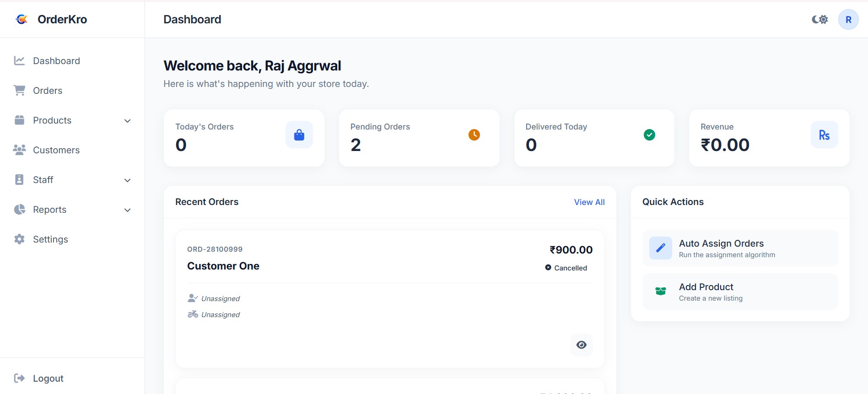Run Auto Assign Orders action
This screenshot has width=868, height=394.
tap(740, 248)
